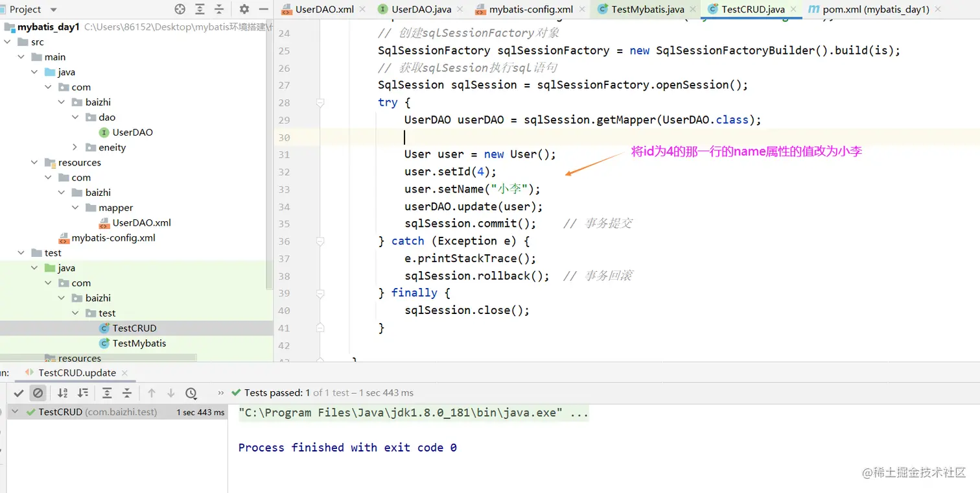Toggle Show Ignored tests button
The image size is (980, 493).
coord(38,392)
